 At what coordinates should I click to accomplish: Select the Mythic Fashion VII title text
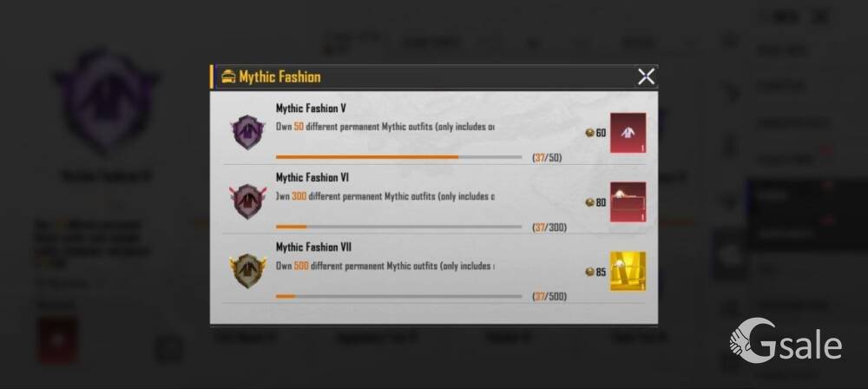(313, 247)
